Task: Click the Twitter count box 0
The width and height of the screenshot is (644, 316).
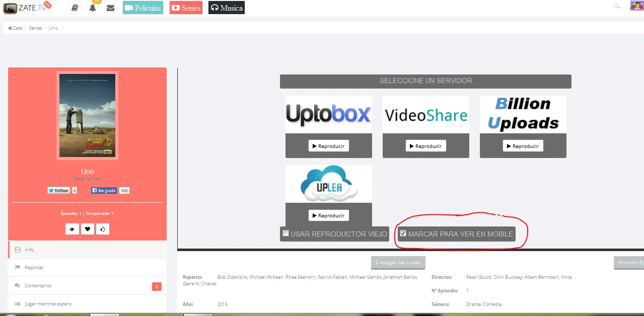Action: click(x=75, y=191)
